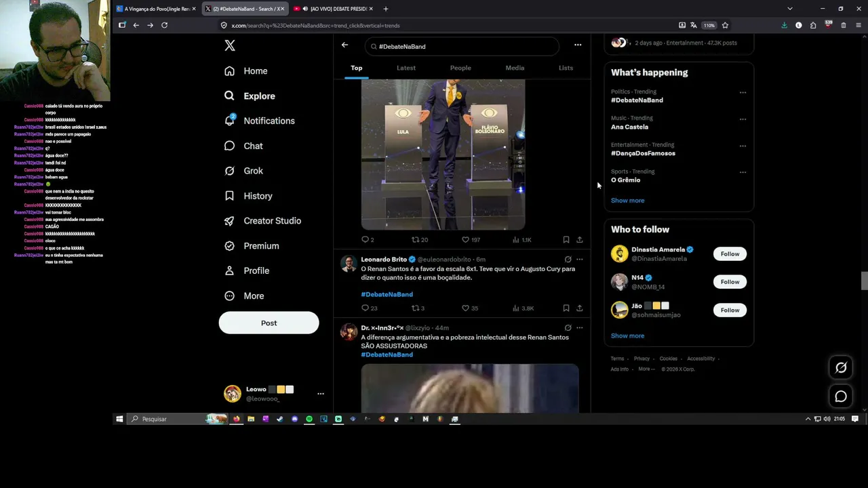
Task: Open the floating chat button
Action: click(841, 396)
